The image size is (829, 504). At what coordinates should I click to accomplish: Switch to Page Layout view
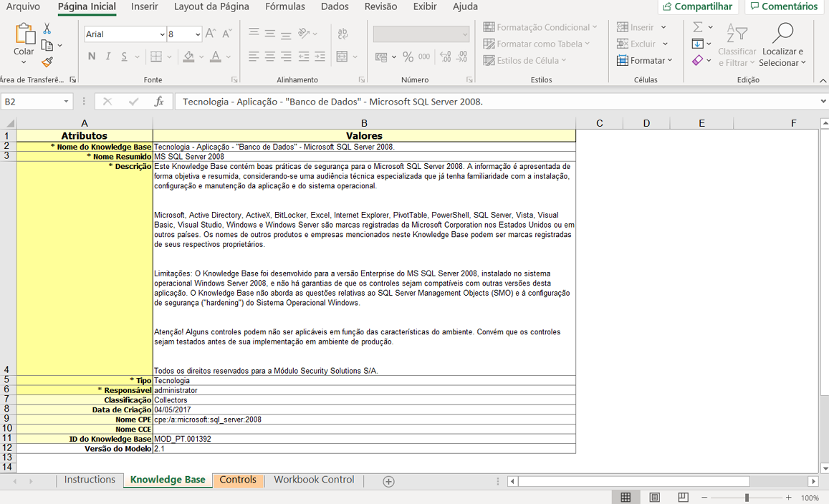654,497
